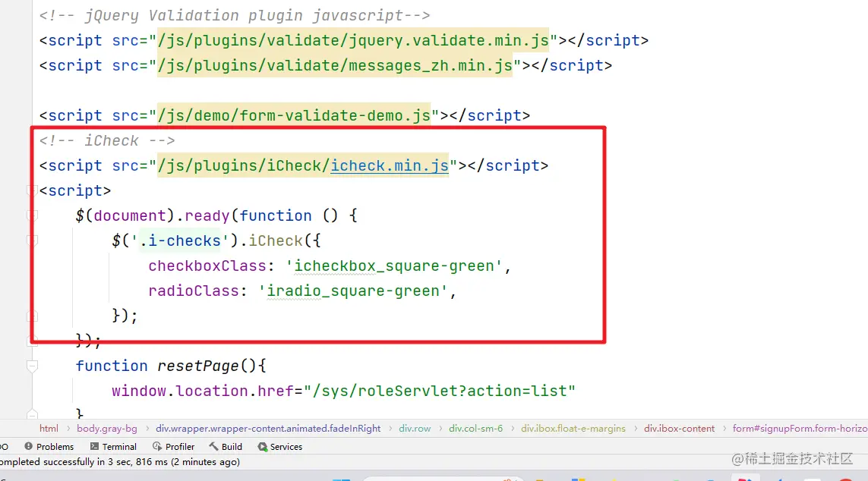Viewport: 868px width, 481px height.
Task: Switch to the Problems tab label
Action: (x=55, y=447)
